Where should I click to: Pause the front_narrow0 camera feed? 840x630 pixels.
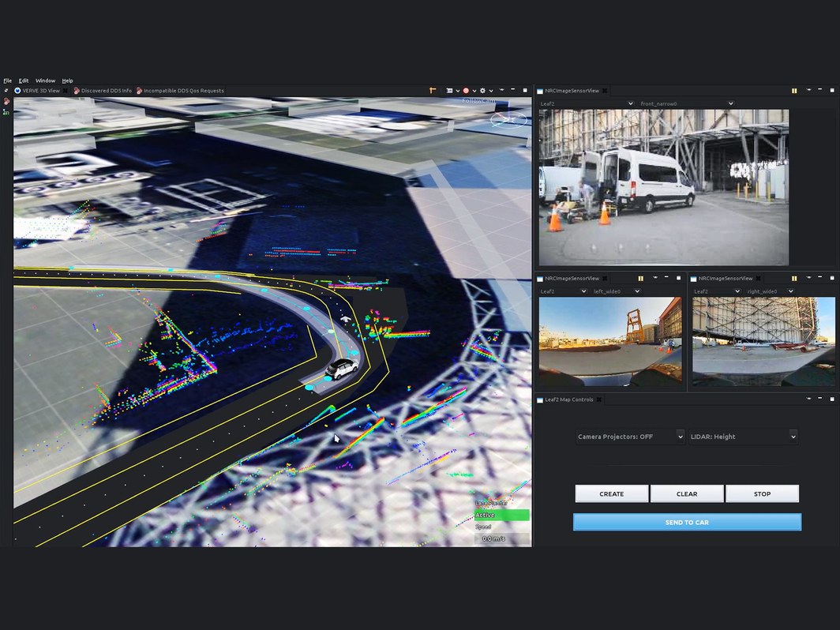794,91
